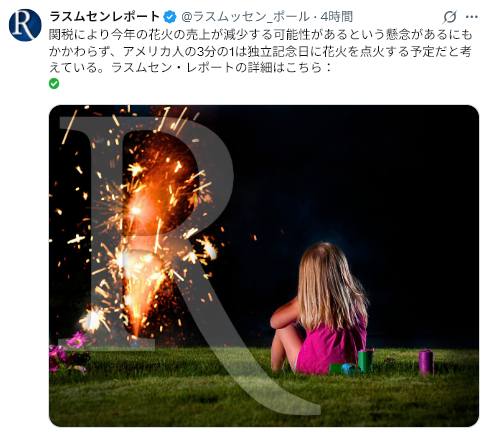Click the green grass in the photo

point(264,388)
